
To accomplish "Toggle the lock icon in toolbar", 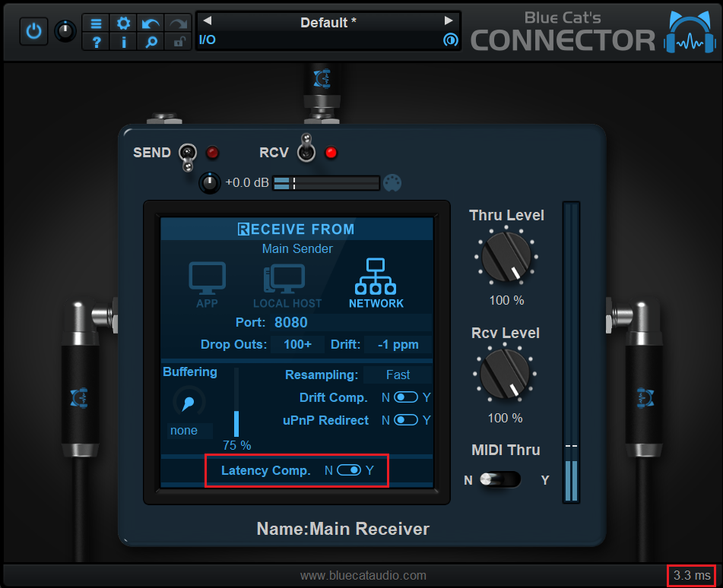I will point(179,42).
